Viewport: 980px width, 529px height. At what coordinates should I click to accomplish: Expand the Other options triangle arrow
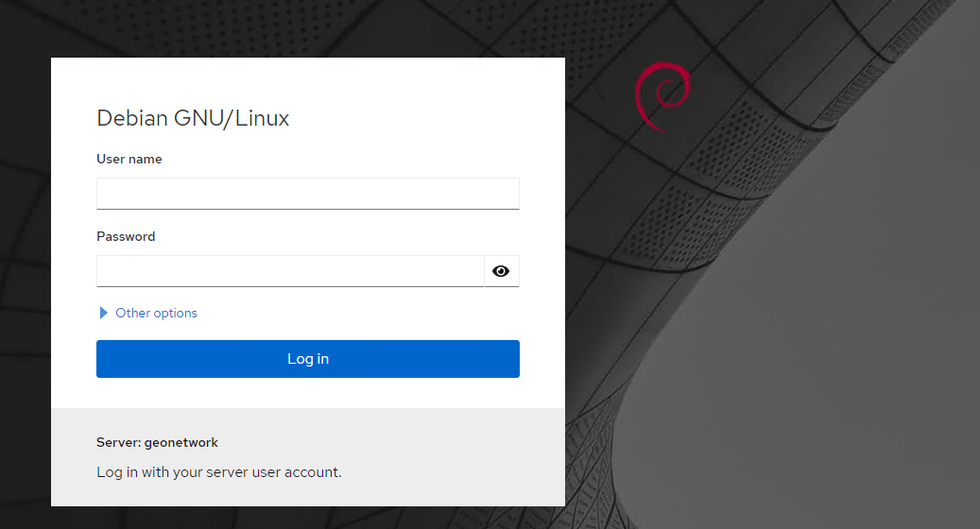[103, 313]
